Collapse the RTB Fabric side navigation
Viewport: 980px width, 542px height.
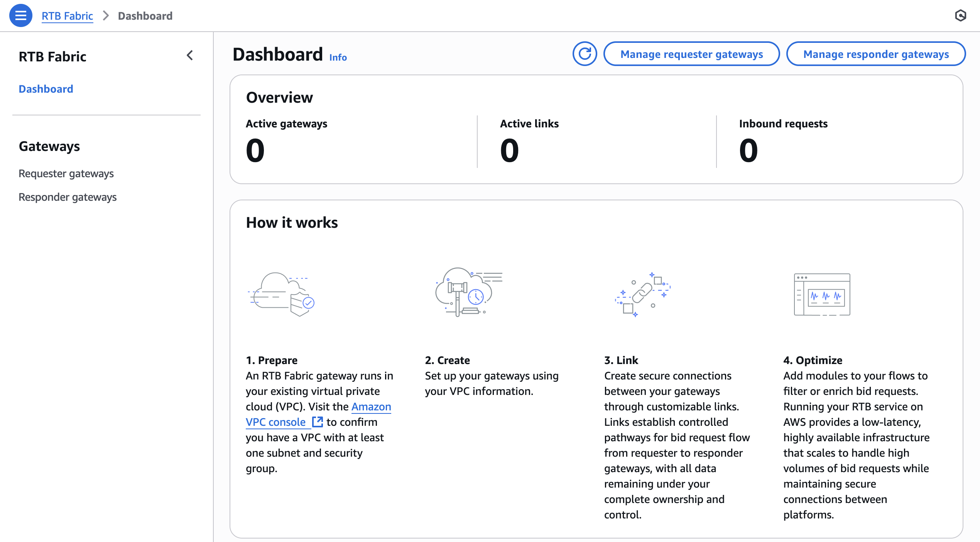(190, 56)
